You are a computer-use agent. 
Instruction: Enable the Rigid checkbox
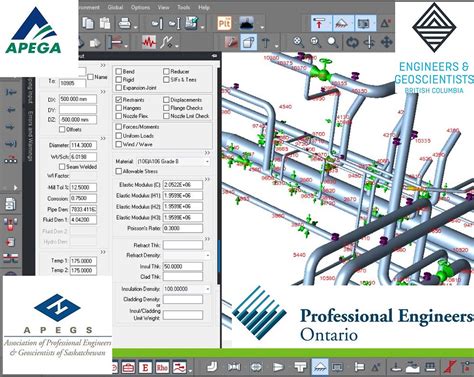coord(118,79)
